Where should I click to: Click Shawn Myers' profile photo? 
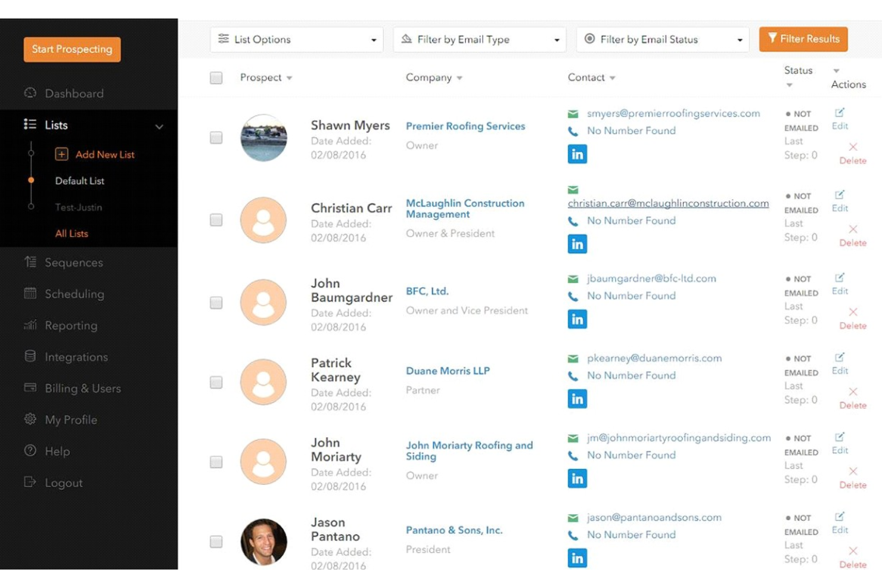[x=263, y=138]
